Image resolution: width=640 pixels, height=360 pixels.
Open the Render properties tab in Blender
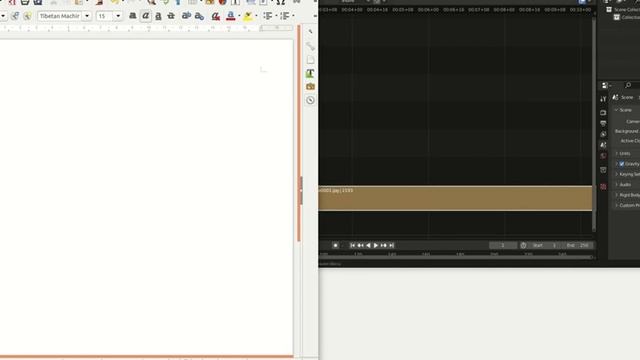pos(603,113)
